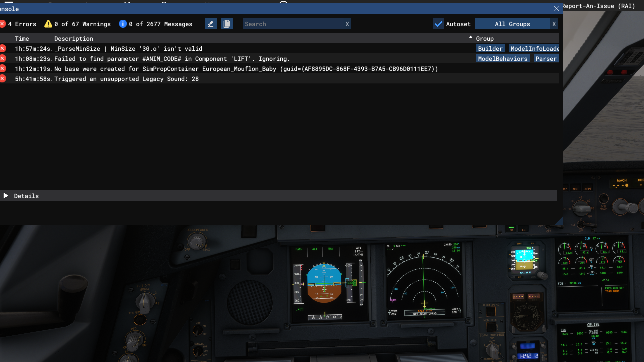
Task: Toggle the 4 Errors filter
Action: [x=19, y=24]
